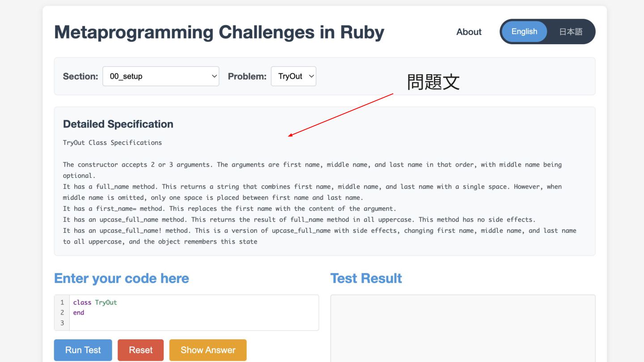The height and width of the screenshot is (362, 644).
Task: Switch language to English
Action: point(524,32)
